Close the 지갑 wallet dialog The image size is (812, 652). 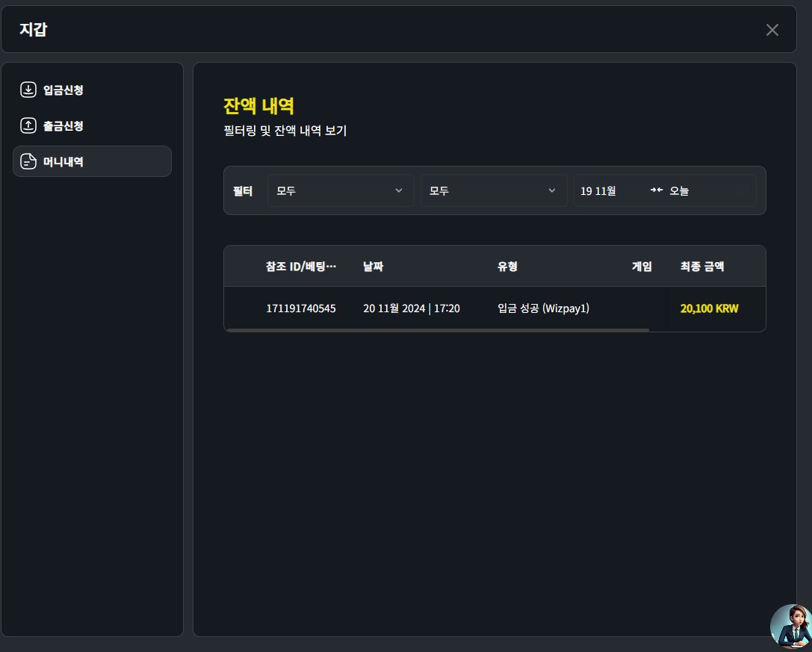click(x=772, y=30)
